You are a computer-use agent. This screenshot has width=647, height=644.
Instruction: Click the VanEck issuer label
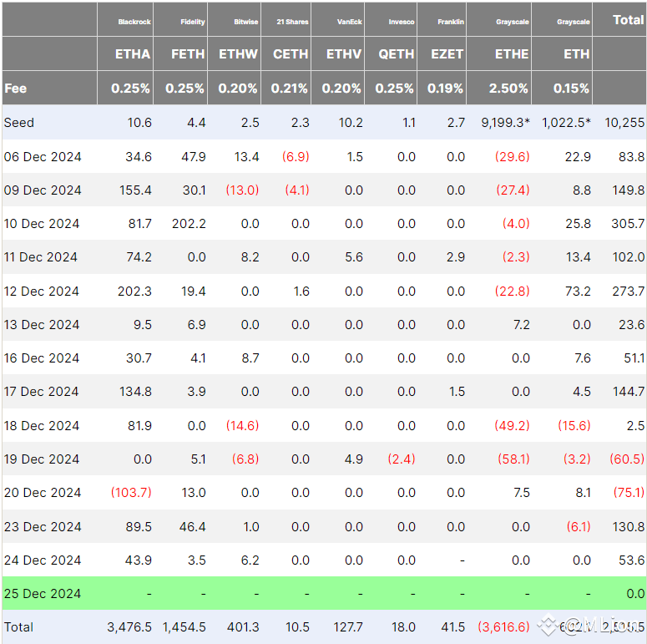pyautogui.click(x=350, y=22)
